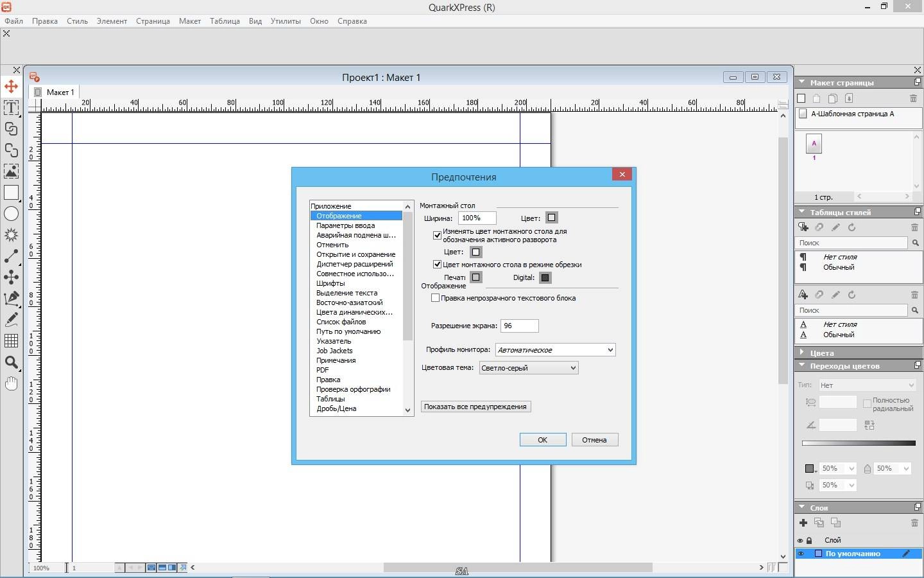
Task: Click the Digital color swatch
Action: 545,277
